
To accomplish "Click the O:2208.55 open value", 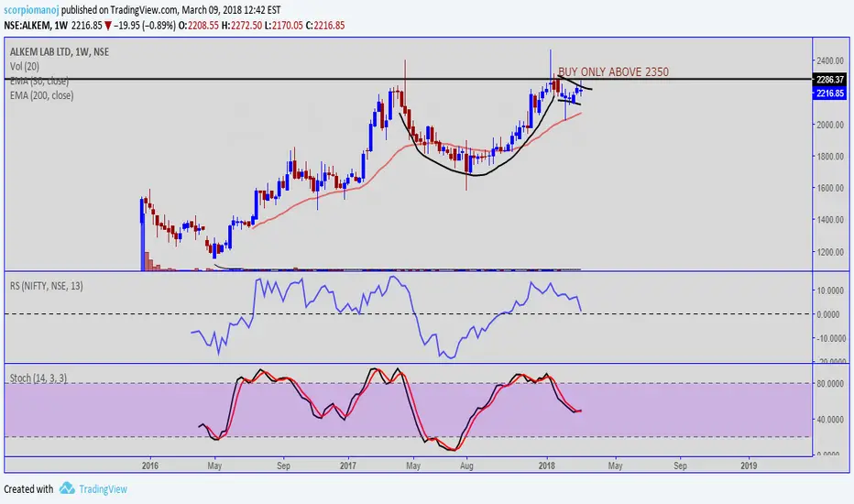I will [199, 26].
